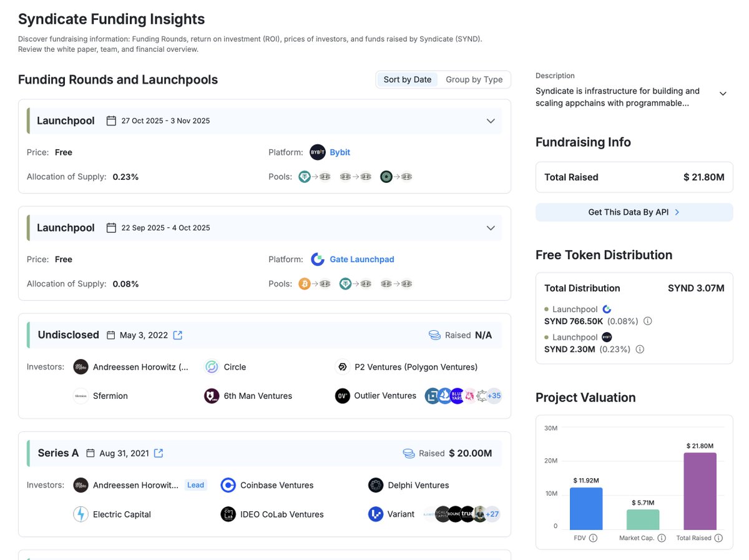The width and height of the screenshot is (749, 560).
Task: Open the Gate Launchpad platform link
Action: pos(362,260)
